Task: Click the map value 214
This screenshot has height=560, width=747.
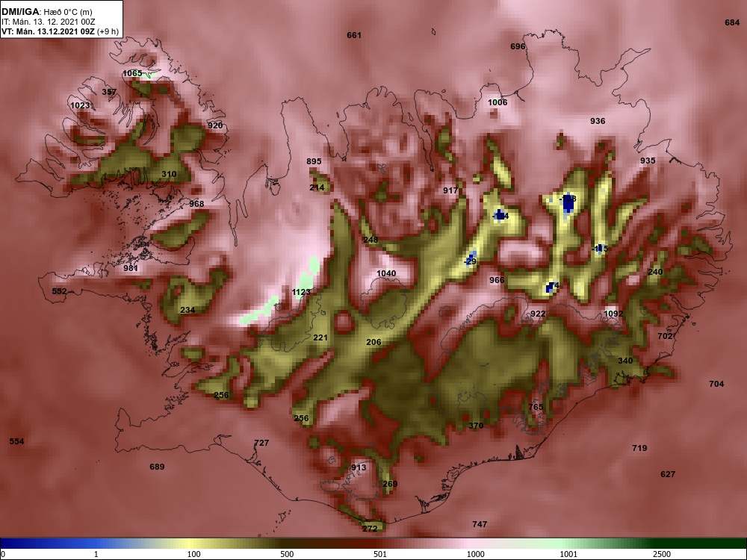Action: point(317,187)
